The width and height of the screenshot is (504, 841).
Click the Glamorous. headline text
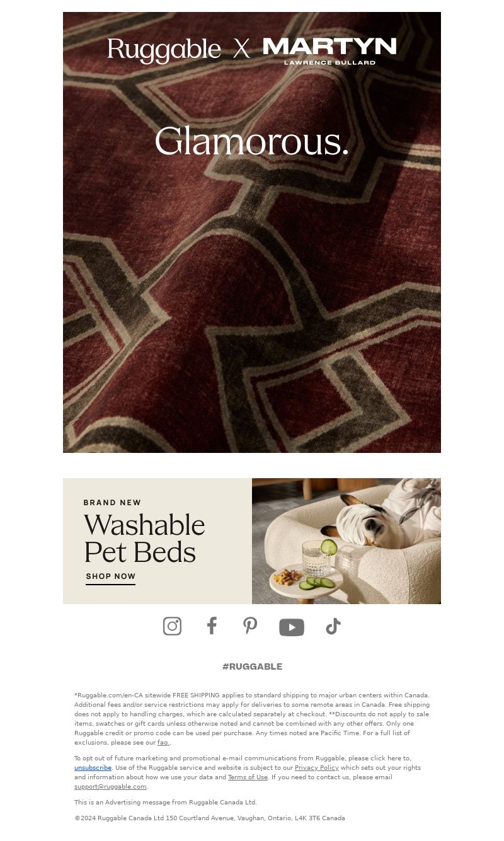(252, 141)
